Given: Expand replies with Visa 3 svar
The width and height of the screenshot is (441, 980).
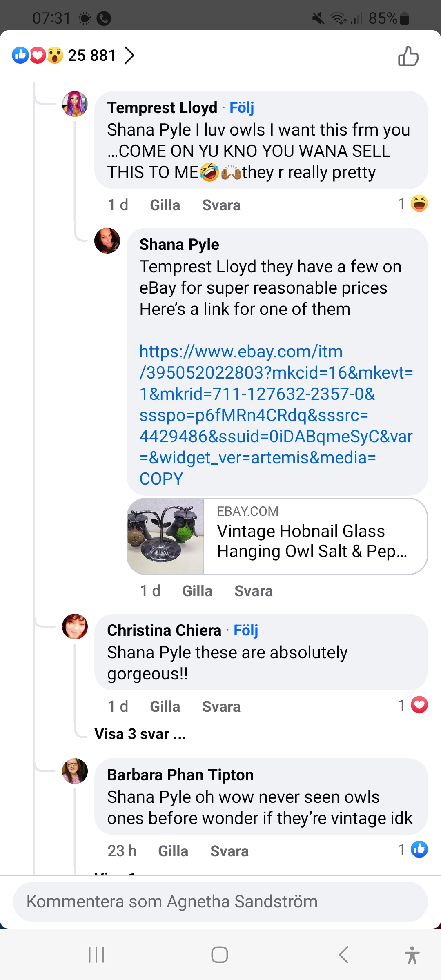Looking at the screenshot, I should tap(140, 734).
